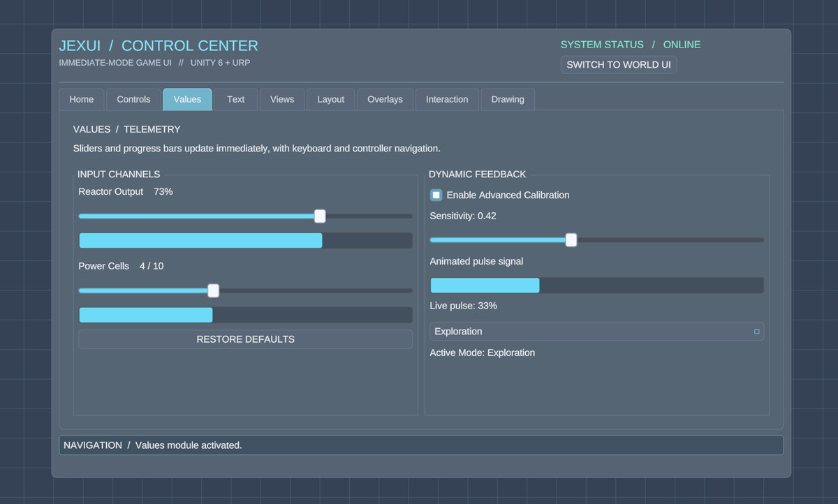Open the Interaction tab
Screen dimensions: 838x504
coord(447,99)
